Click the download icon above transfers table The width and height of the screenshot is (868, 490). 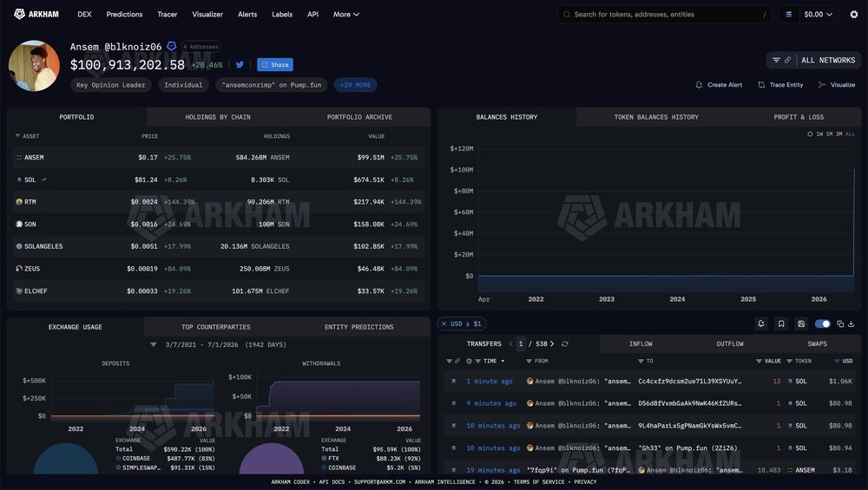[852, 323]
